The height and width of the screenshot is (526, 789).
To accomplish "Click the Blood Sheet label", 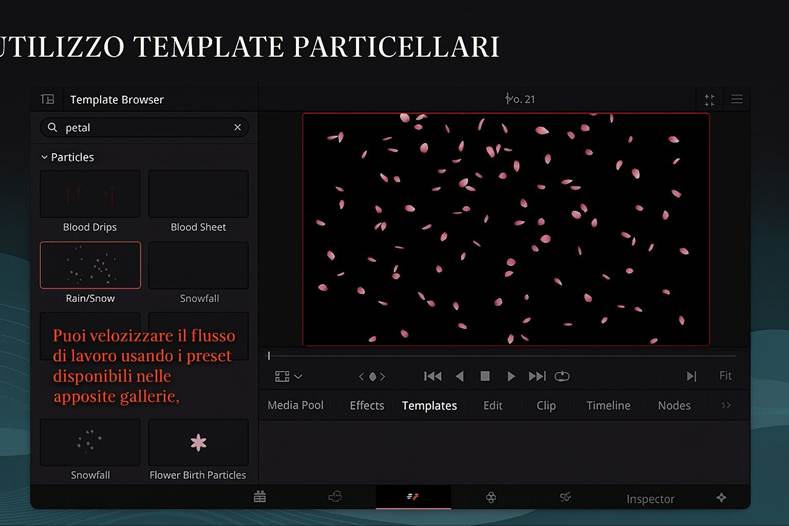I will point(198,227).
